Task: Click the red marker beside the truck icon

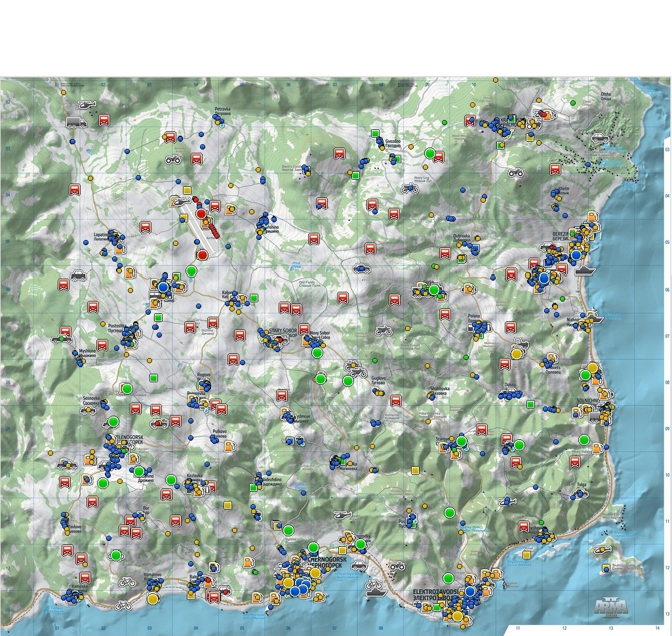Action: click(104, 120)
